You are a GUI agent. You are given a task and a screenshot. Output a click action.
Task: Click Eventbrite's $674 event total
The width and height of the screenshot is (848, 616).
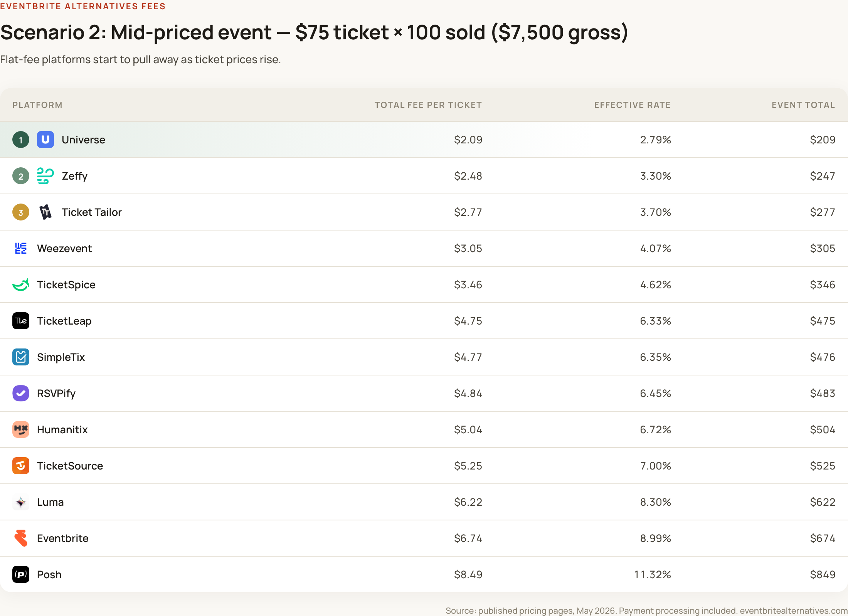point(823,538)
